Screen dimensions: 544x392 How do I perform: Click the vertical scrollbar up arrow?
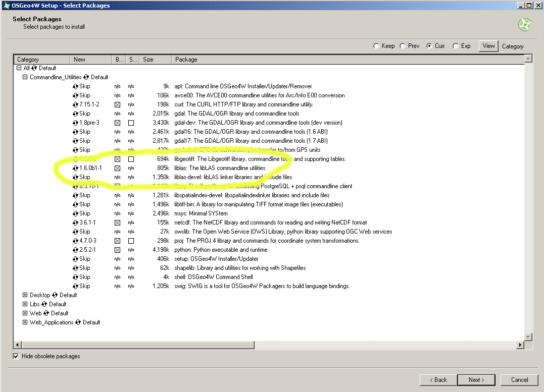click(528, 59)
